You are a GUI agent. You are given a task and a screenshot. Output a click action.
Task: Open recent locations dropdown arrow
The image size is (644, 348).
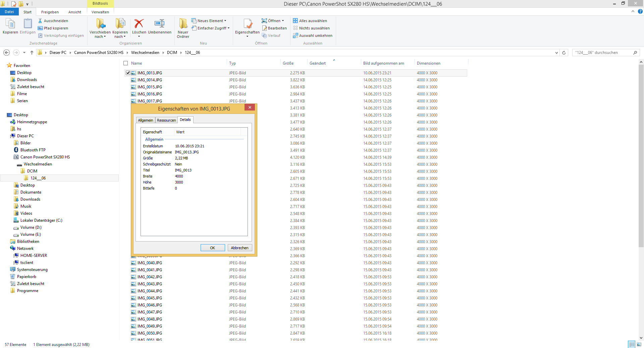pos(24,53)
